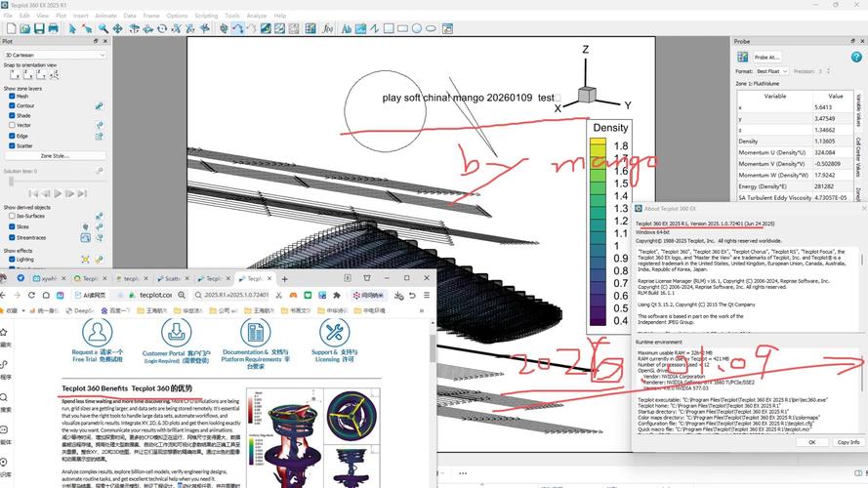Screen dimensions: 868x488
Task: Open Slices details icon at row end
Action: 99,226
